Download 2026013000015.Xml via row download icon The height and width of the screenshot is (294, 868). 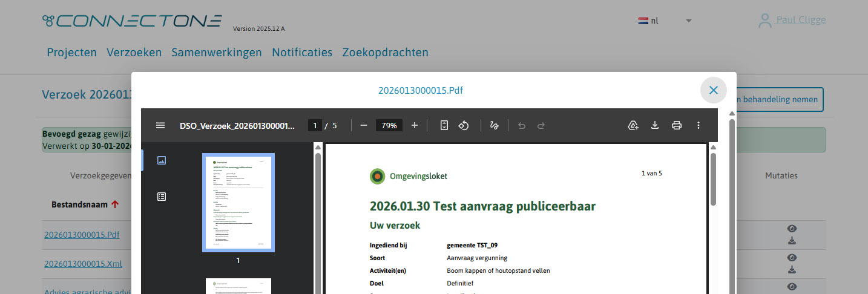coord(792,270)
